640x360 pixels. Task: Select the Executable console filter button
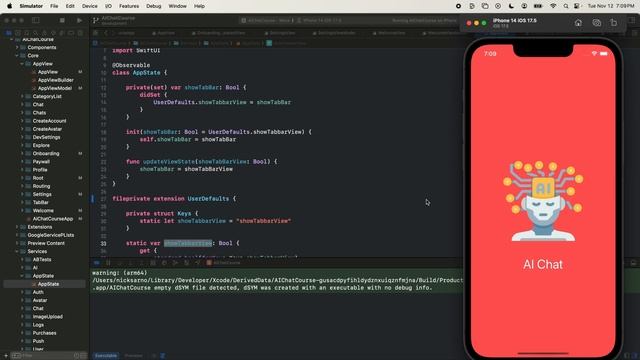point(106,356)
